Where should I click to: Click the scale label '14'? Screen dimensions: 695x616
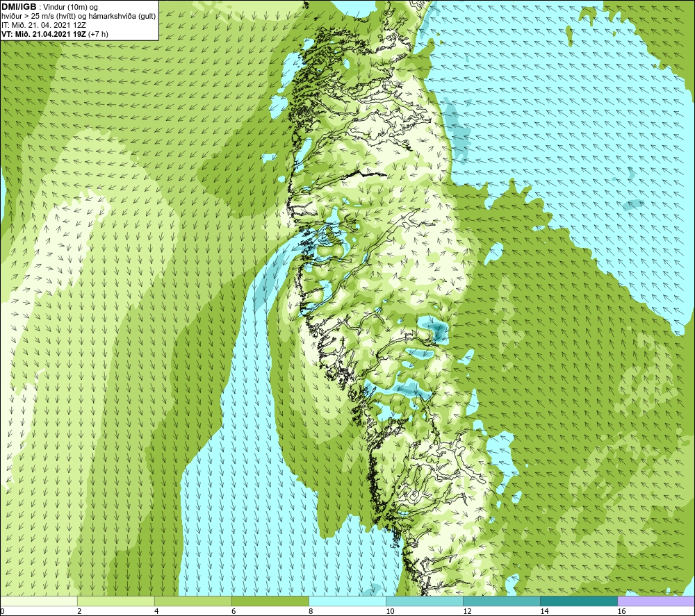pos(544,612)
